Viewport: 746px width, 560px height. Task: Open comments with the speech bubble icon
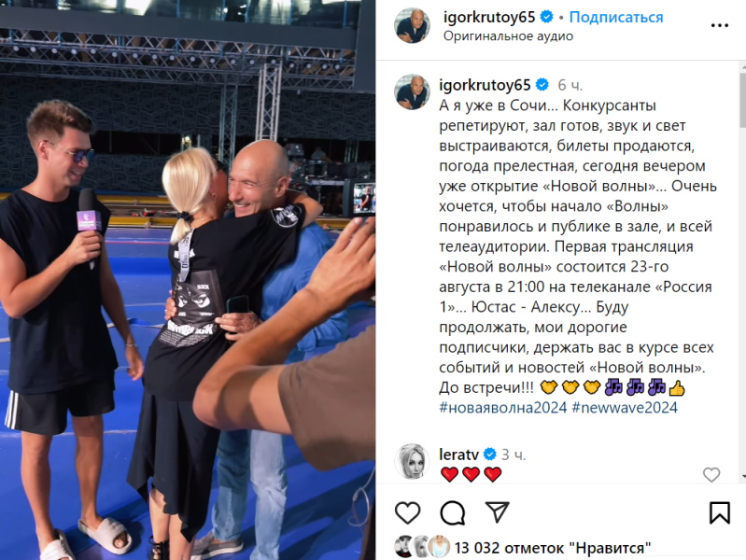pyautogui.click(x=453, y=513)
